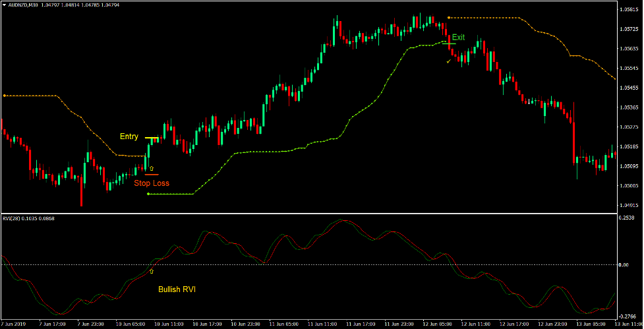Click the 11 Jun 05:00 time label

[284, 324]
